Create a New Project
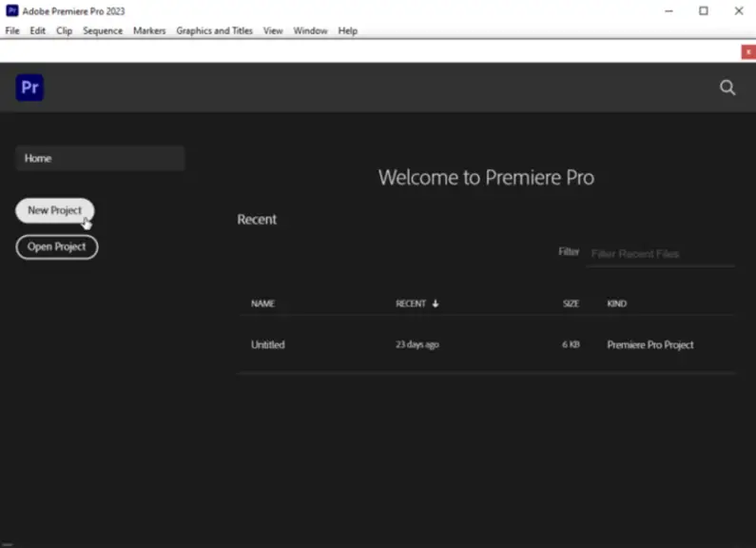Screen dimensions: 756x548 55,210
